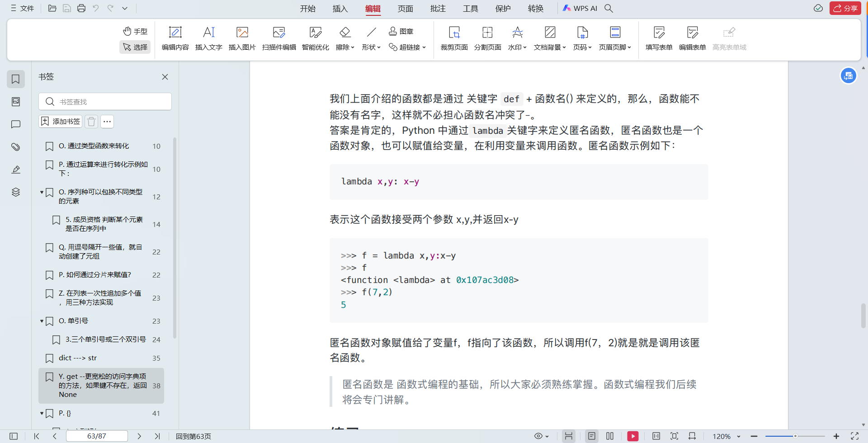Viewport: 868px width, 443px height.
Task: Open bookmark panel more options (…)
Action: [107, 121]
